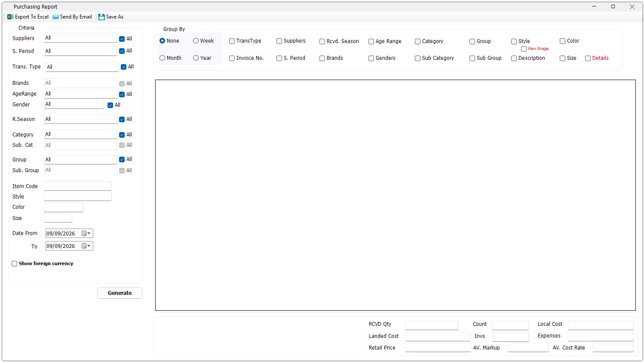Viewport: 644px width, 362px height.
Task: Check the Group group-by checkbox
Action: (472, 42)
